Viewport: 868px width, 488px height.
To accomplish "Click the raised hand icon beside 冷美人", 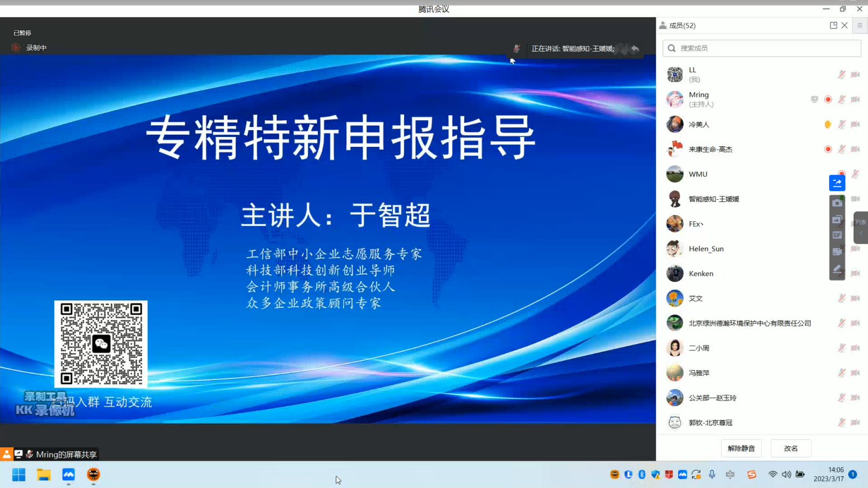I will [x=828, y=125].
